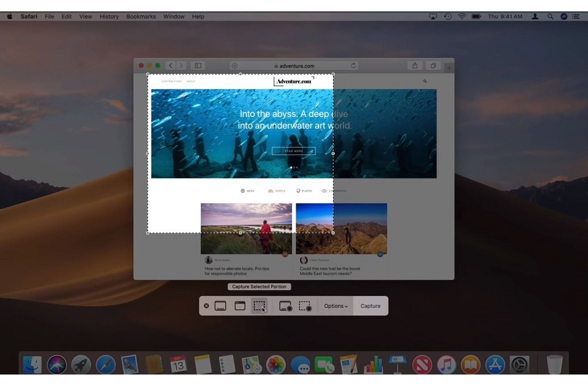Open Notification Center from menu bar
The width and height of the screenshot is (588, 390).
576,17
